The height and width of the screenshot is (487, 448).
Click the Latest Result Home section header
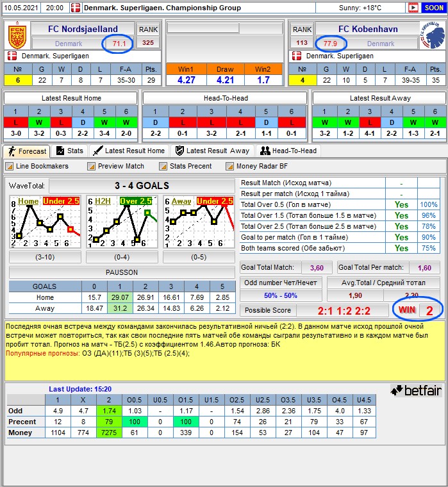click(71, 98)
